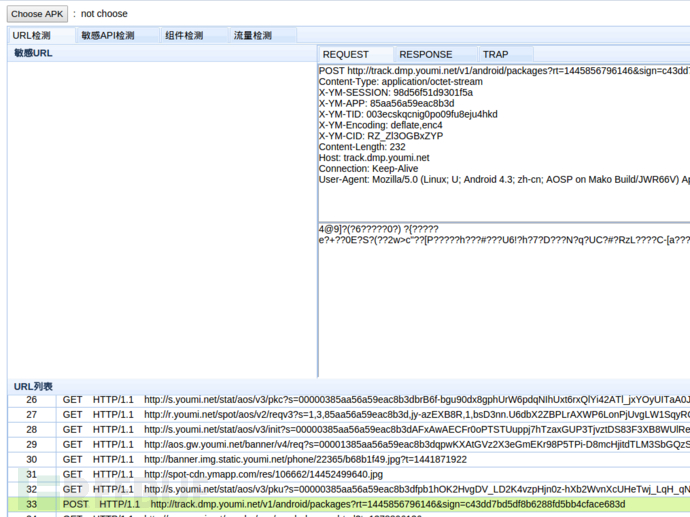Open the TRAP tab
Viewport: 690px width, 517px height.
click(506, 55)
